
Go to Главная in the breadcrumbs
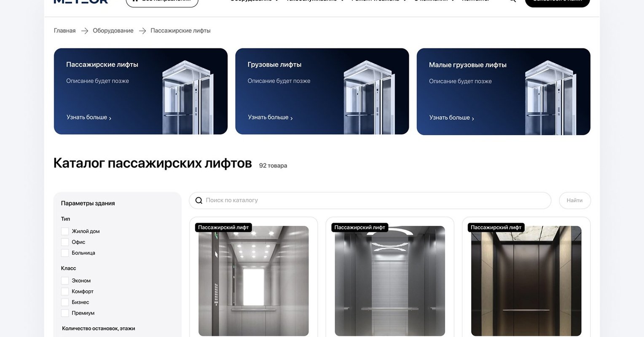[65, 31]
